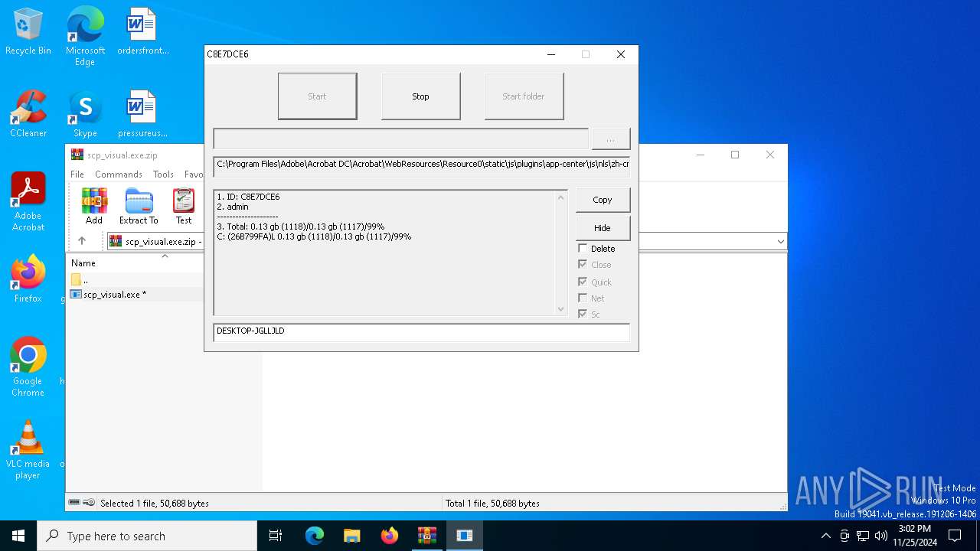Expand the WinRAR address path dropdown
The image size is (980, 551).
click(780, 241)
